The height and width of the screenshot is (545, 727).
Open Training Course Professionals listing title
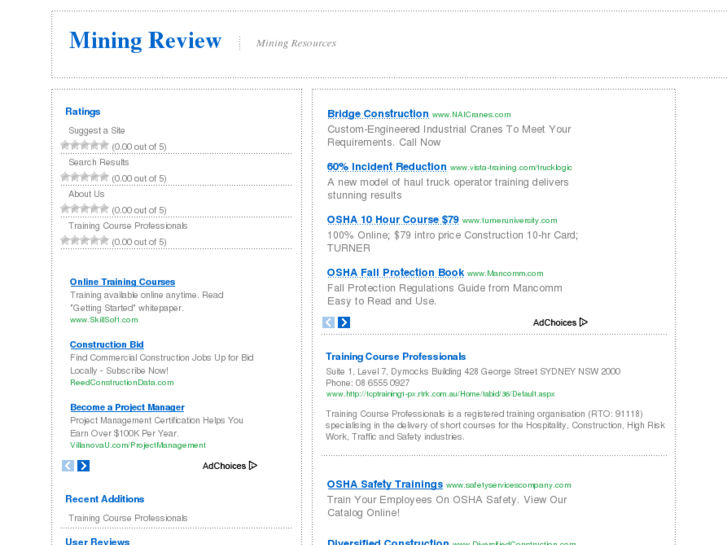[x=395, y=356]
